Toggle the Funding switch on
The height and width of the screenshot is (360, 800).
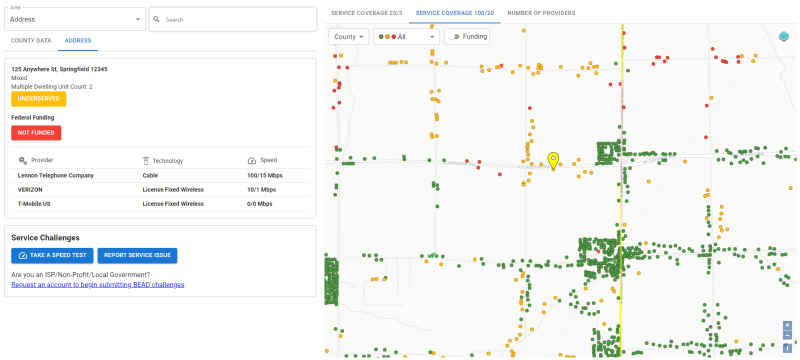click(x=453, y=37)
